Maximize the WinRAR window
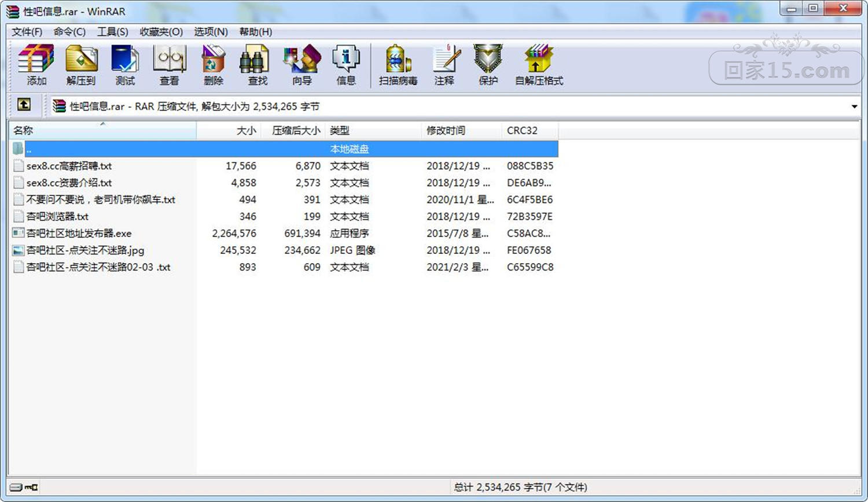The image size is (868, 502). pyautogui.click(x=813, y=8)
